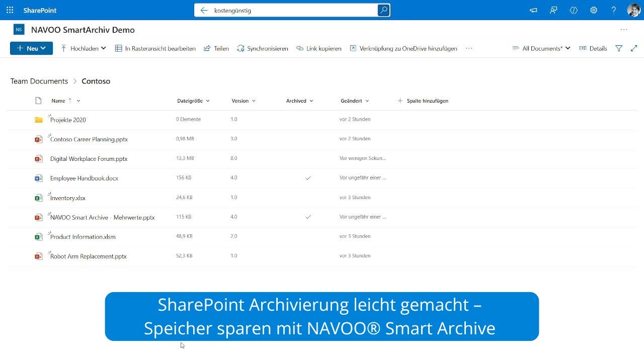Click the Projekte 2020 folder icon

point(39,120)
